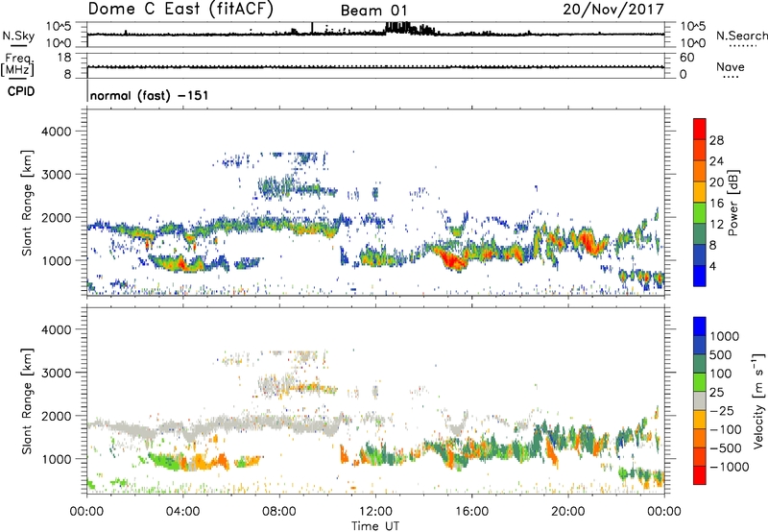
Task: Click the "20:00" time tick label
Action: (x=568, y=512)
